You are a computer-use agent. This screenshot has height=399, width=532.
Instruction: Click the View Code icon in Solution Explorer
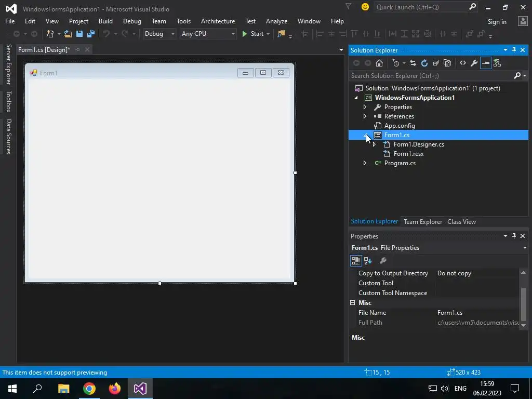click(x=463, y=63)
